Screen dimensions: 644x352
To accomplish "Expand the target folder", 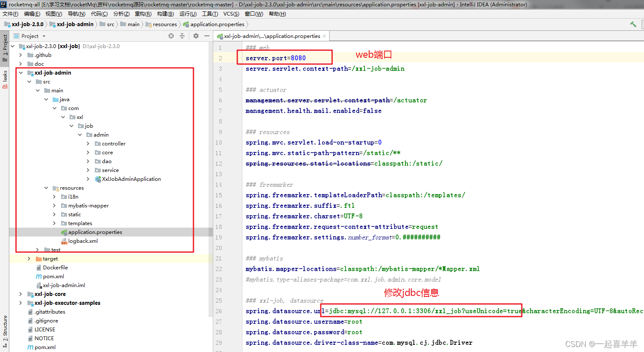I will tap(29, 259).
